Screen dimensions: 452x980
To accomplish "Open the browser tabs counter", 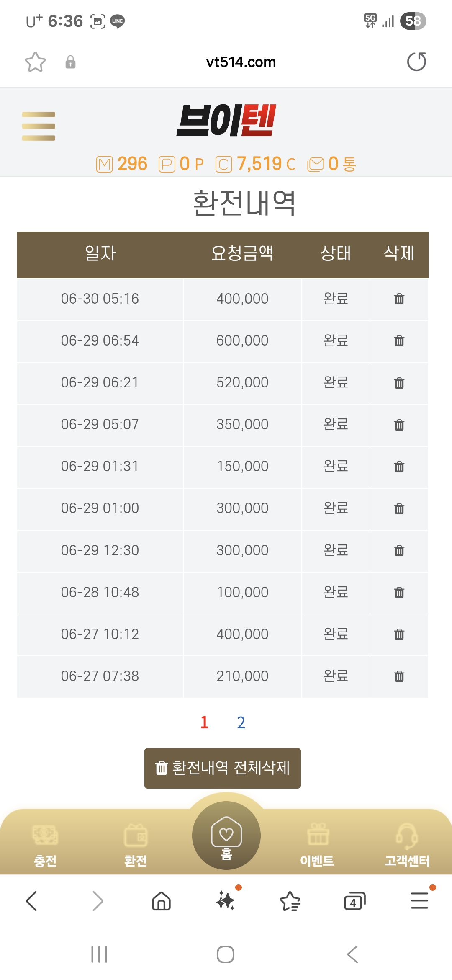I will (354, 901).
